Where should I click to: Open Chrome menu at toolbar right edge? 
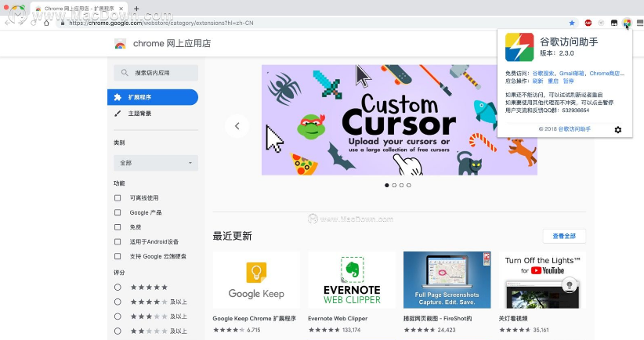click(640, 23)
